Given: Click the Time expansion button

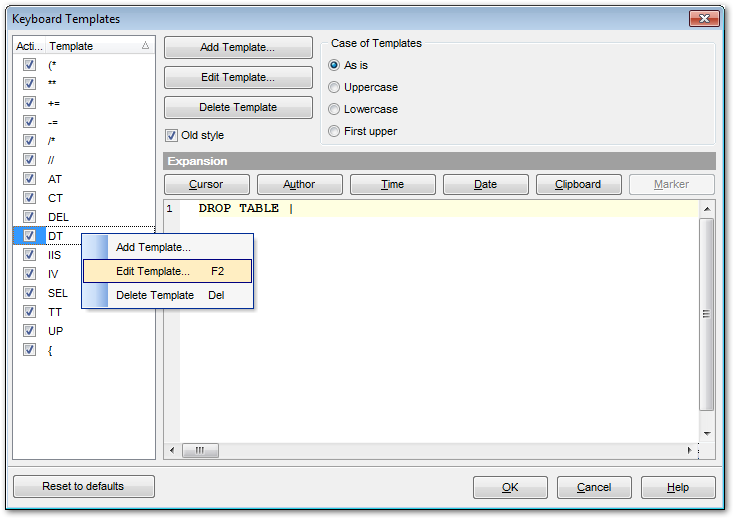Looking at the screenshot, I should point(392,184).
